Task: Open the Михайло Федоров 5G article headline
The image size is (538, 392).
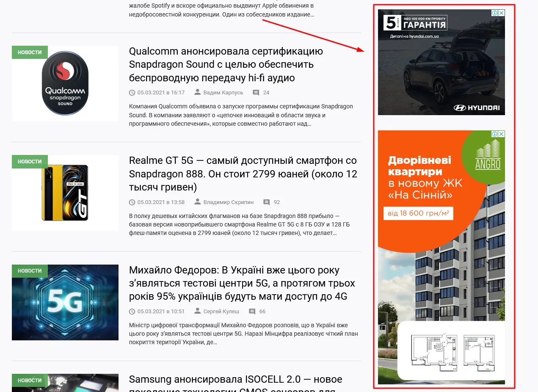Action: click(242, 283)
